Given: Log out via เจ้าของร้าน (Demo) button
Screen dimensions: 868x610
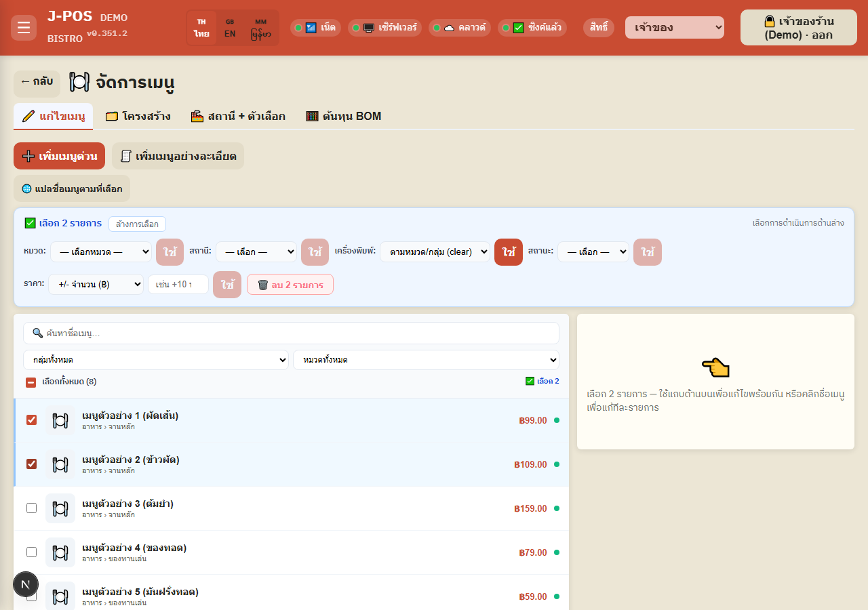Looking at the screenshot, I should pos(799,28).
